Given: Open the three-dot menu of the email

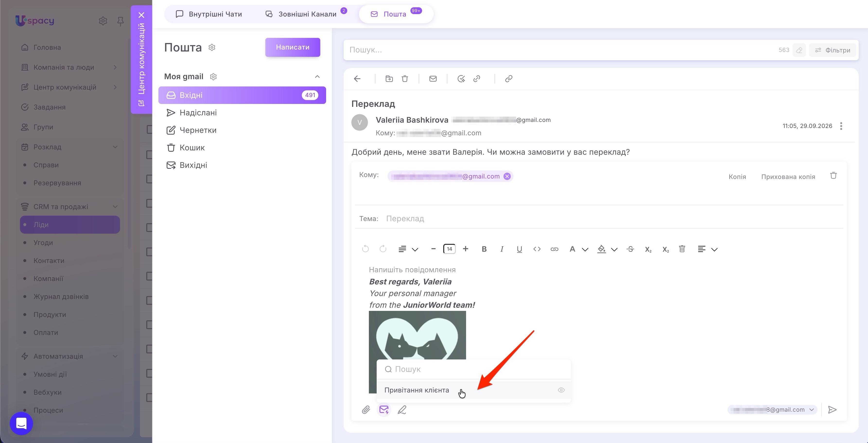Looking at the screenshot, I should coord(841,126).
